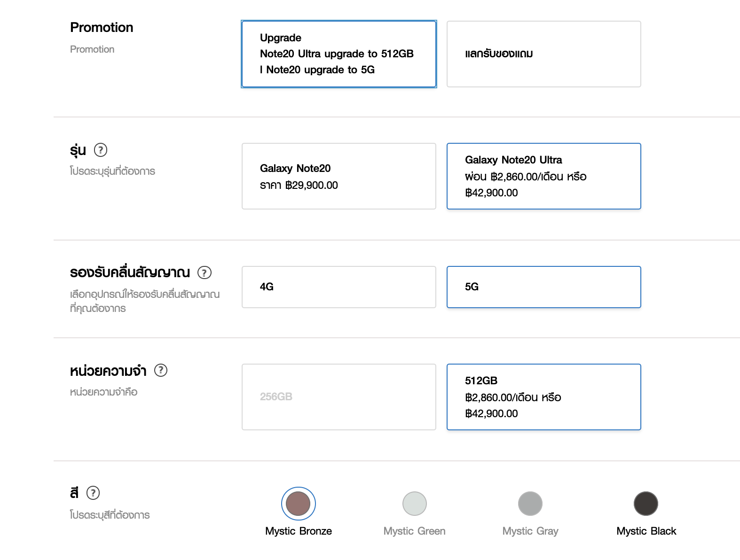The height and width of the screenshot is (560, 740).
Task: Click help icon next to รุ่น
Action: click(x=101, y=150)
